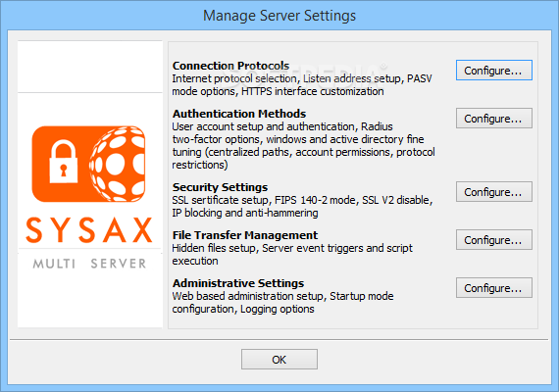Click the Startup mode configuration description text

(x=282, y=303)
